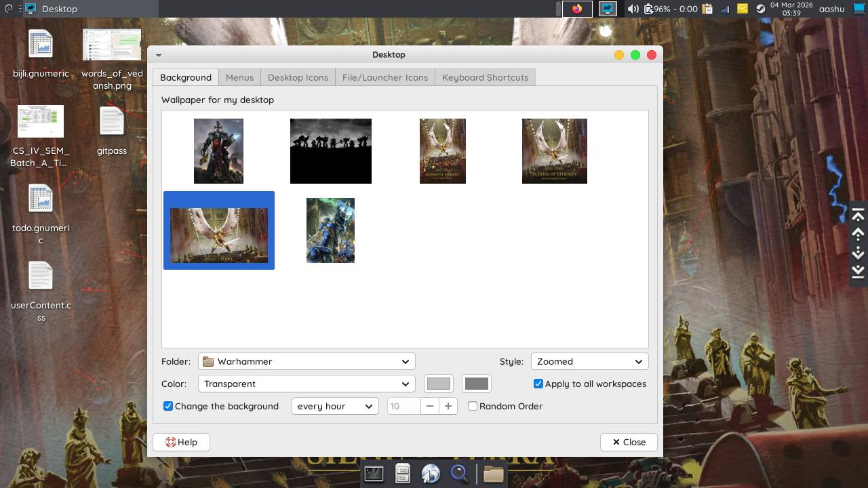Open the terminal emulator from the dock

tap(374, 474)
